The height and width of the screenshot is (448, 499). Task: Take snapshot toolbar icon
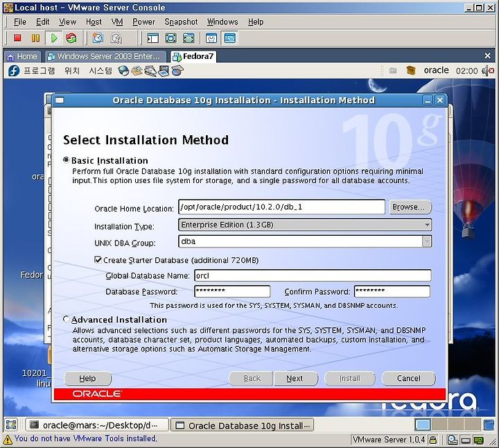98,38
